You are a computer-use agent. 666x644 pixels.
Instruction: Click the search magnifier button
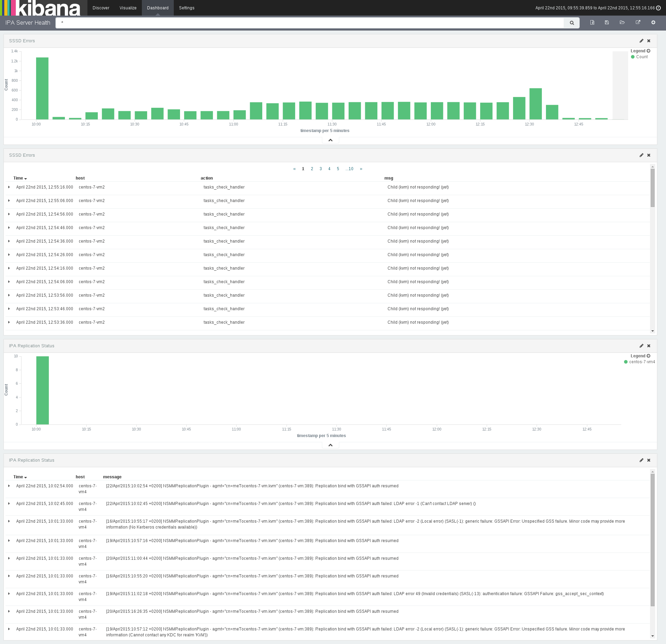point(572,23)
